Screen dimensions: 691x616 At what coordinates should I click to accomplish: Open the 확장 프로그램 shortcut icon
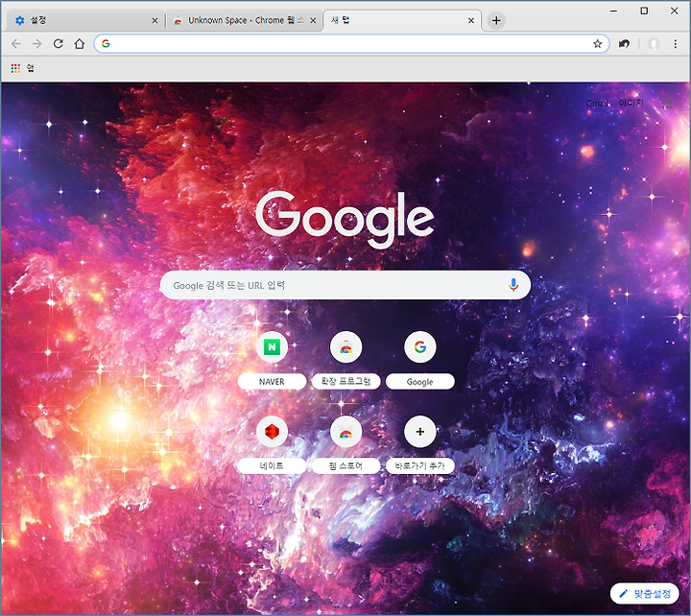(345, 346)
